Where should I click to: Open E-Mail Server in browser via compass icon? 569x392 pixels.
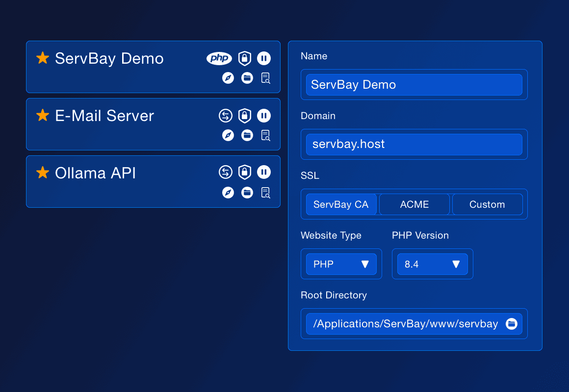point(228,135)
